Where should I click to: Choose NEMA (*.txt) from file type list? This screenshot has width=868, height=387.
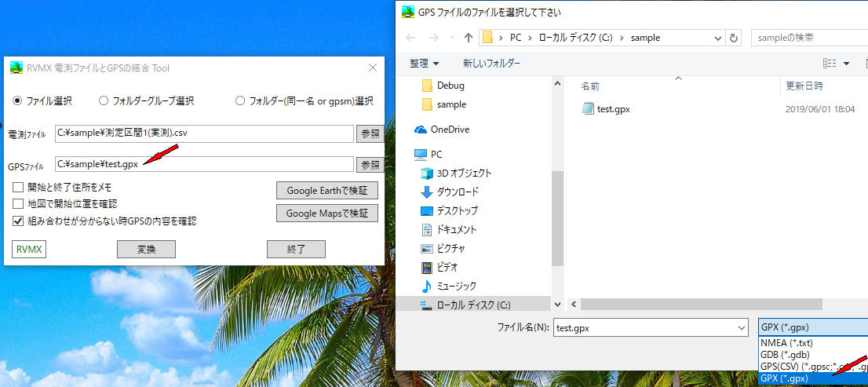pos(786,343)
